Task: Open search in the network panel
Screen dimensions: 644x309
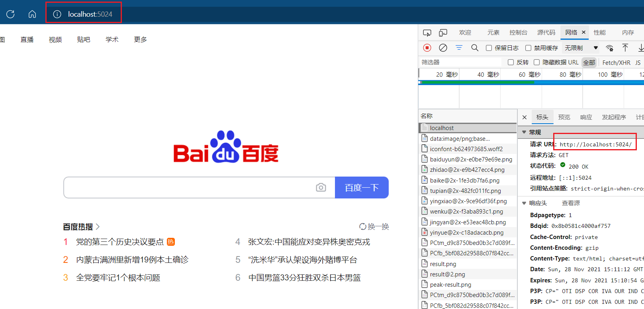Action: pos(475,48)
